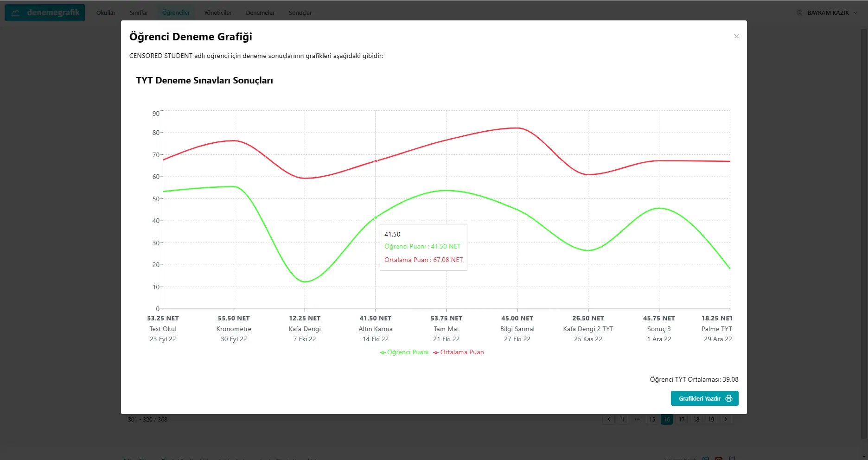This screenshot has width=868, height=460.
Task: Click the green data point at Altın Karma
Action: point(376,217)
